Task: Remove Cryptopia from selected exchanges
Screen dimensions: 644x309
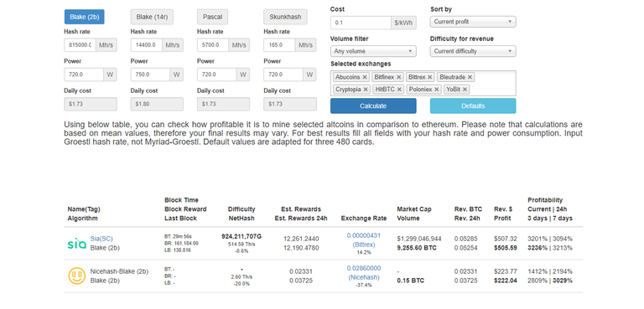Action: pyautogui.click(x=366, y=89)
